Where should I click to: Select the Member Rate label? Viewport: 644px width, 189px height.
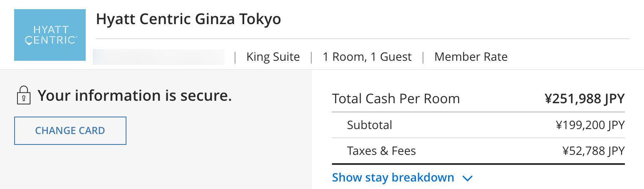coord(471,57)
